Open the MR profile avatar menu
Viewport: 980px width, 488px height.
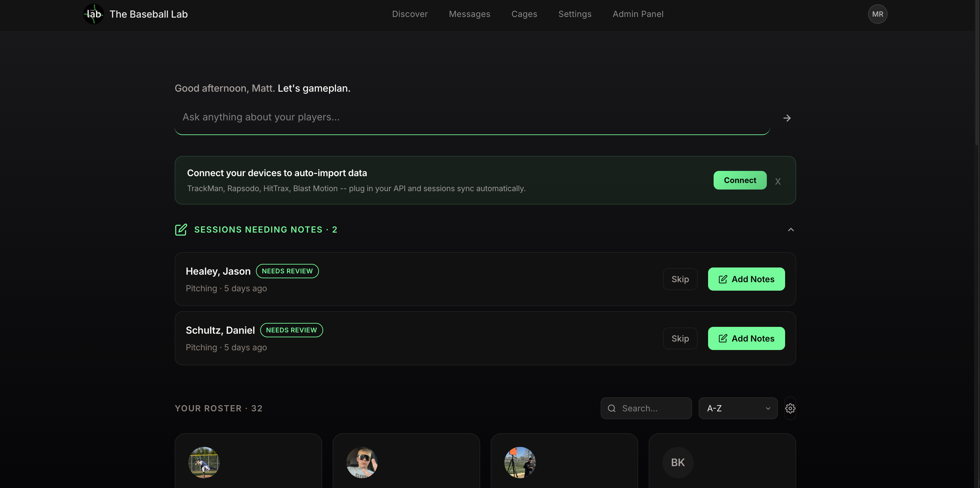click(x=877, y=14)
